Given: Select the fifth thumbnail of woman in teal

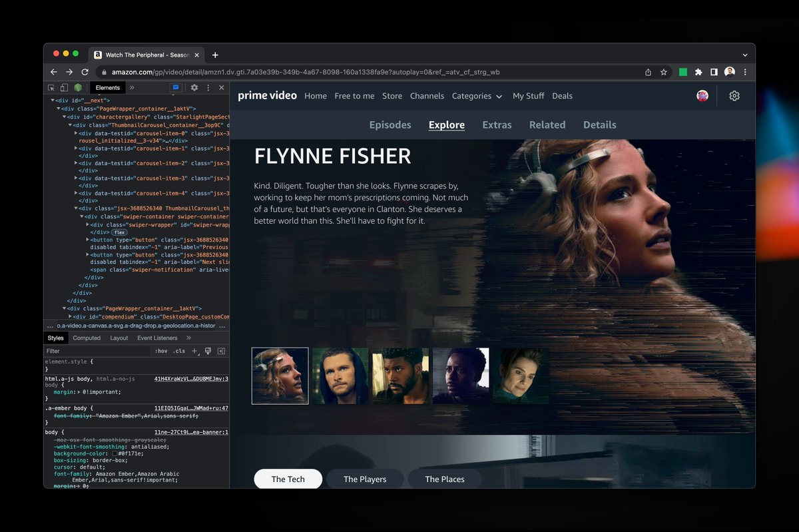Looking at the screenshot, I should click(x=521, y=376).
